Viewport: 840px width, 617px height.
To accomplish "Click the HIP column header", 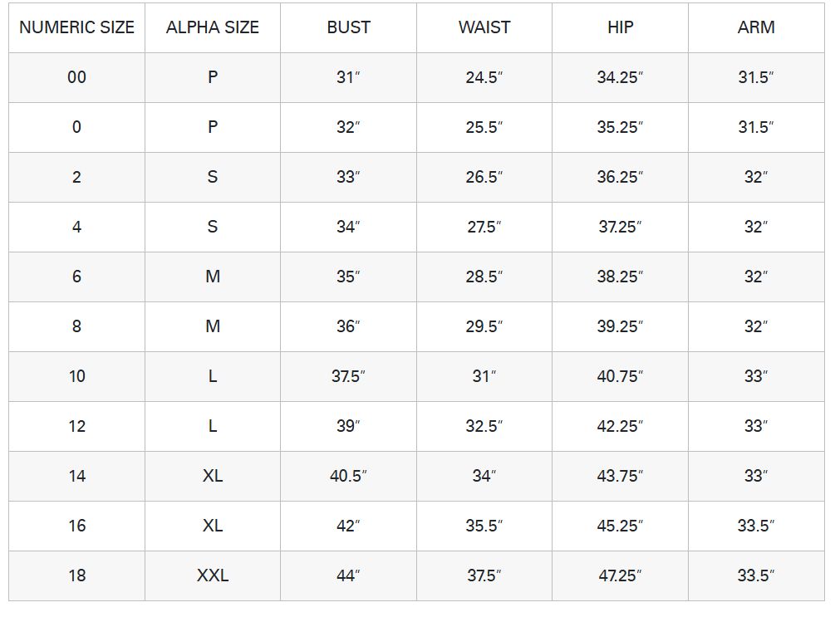I will (620, 27).
